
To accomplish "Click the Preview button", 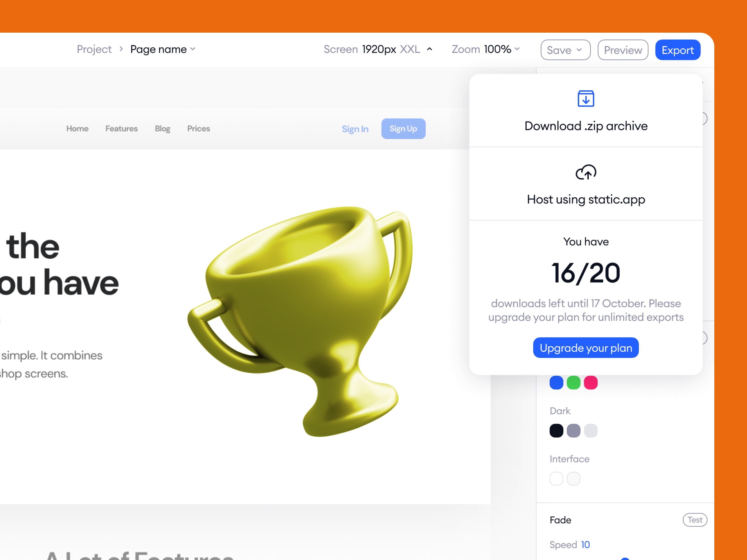I will tap(623, 50).
